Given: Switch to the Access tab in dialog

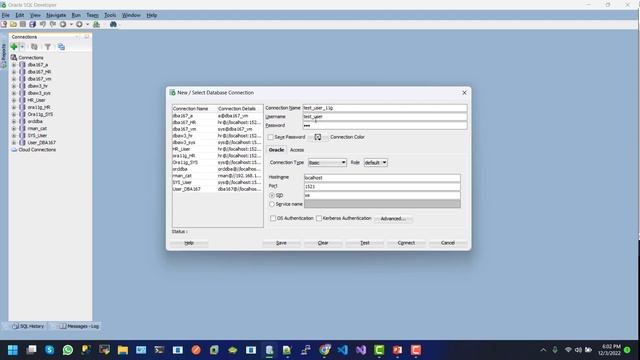Looking at the screenshot, I should pyautogui.click(x=297, y=150).
